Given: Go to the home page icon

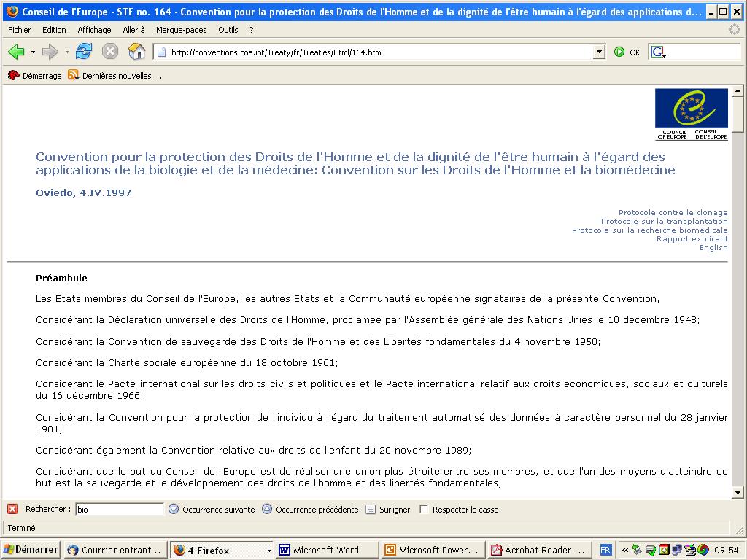Looking at the screenshot, I should tap(136, 52).
